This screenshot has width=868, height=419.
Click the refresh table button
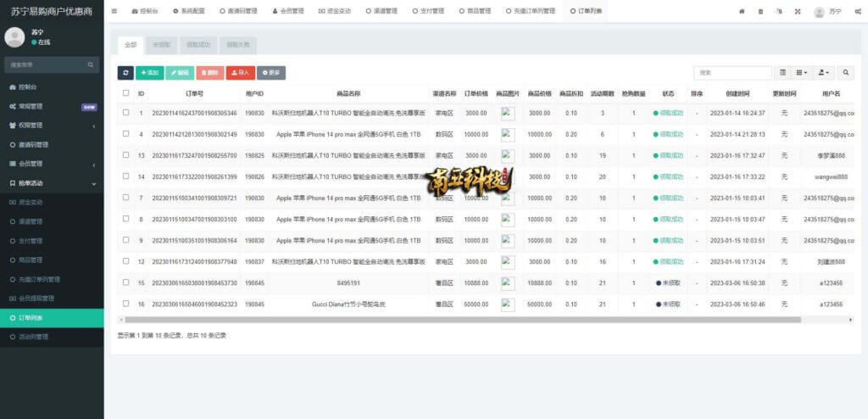(125, 73)
